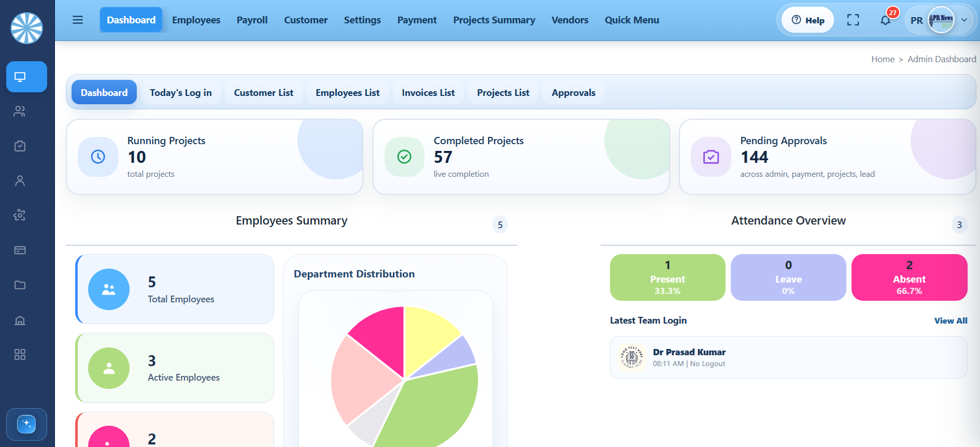Toggle the hamburger menu icon
This screenshot has width=980, height=447.
tap(78, 20)
